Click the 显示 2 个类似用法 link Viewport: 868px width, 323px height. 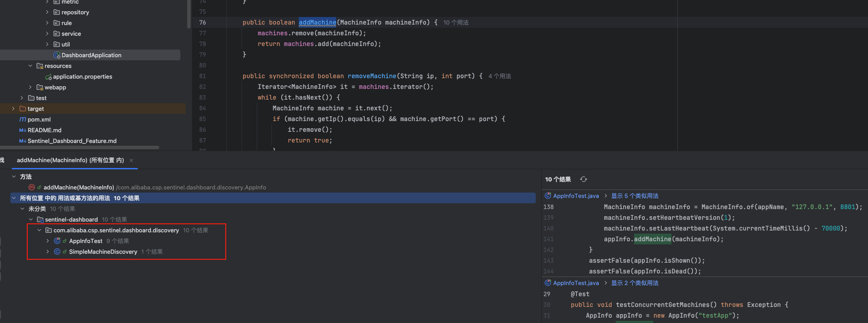[634, 283]
